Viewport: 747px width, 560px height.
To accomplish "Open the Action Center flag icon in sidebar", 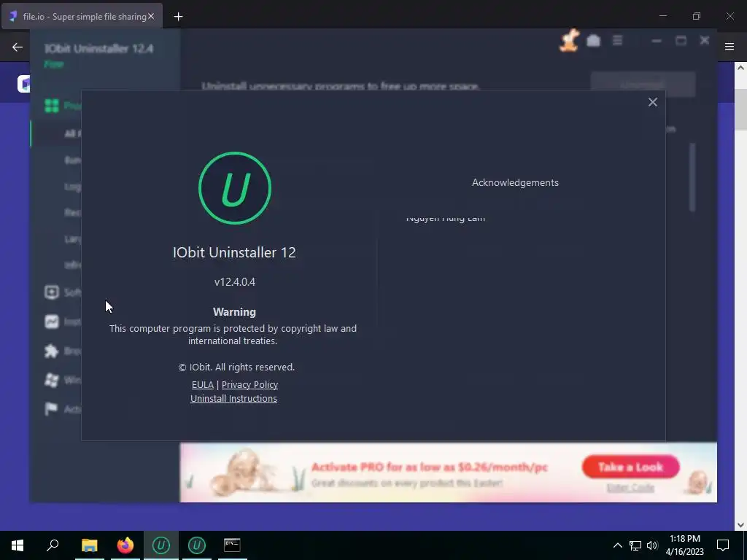I will (51, 409).
